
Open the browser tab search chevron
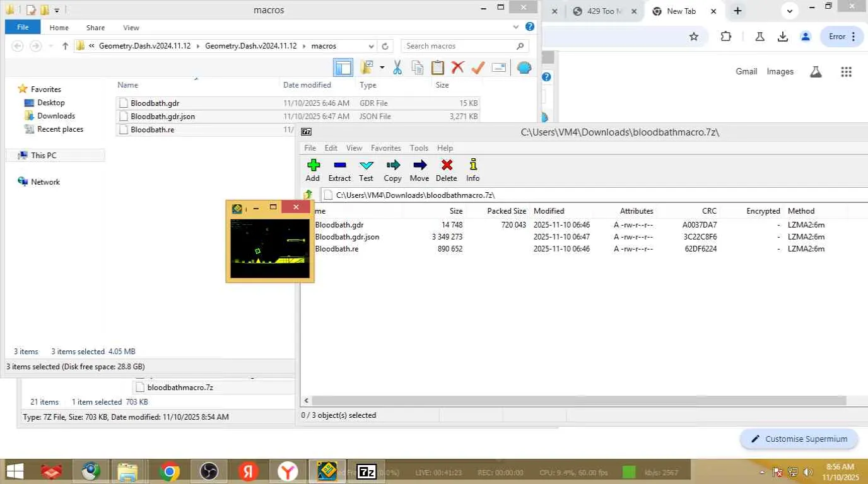[x=789, y=11]
